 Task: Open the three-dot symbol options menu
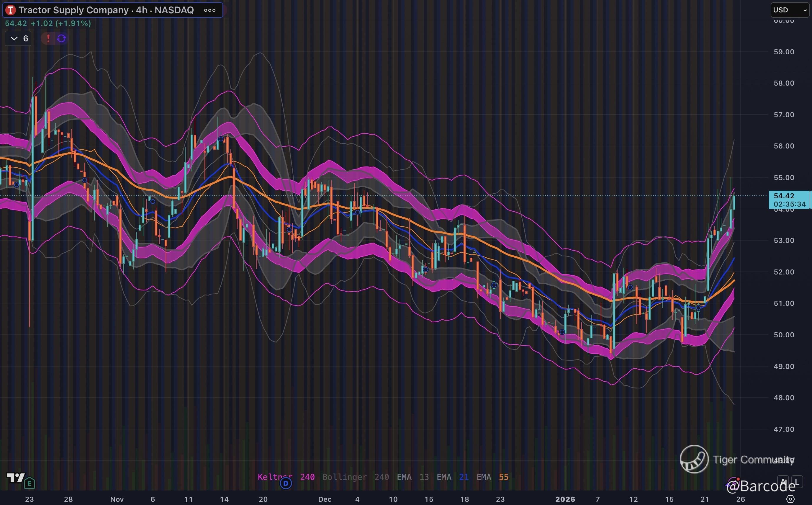tap(210, 10)
